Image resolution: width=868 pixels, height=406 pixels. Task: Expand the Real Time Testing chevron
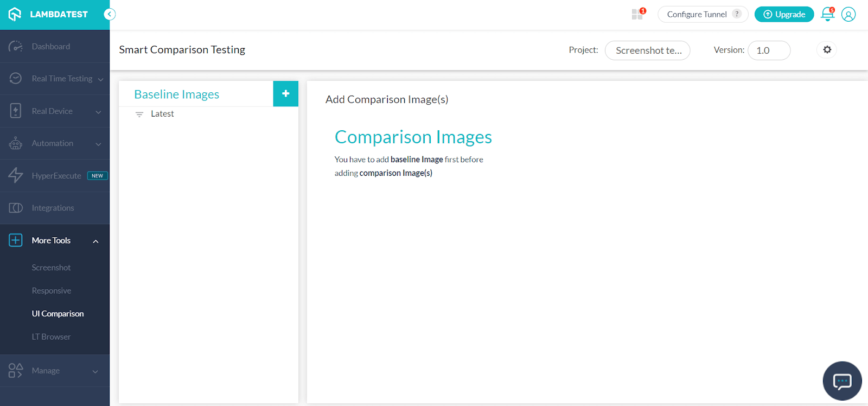(100, 79)
